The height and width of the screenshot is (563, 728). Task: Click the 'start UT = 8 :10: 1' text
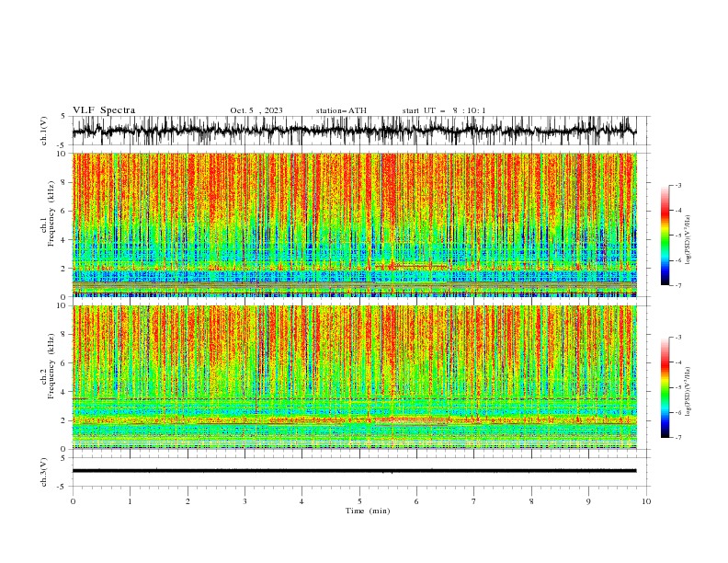(444, 110)
